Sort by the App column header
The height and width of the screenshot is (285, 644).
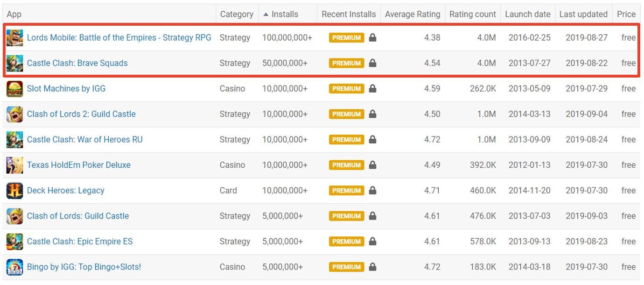click(14, 14)
